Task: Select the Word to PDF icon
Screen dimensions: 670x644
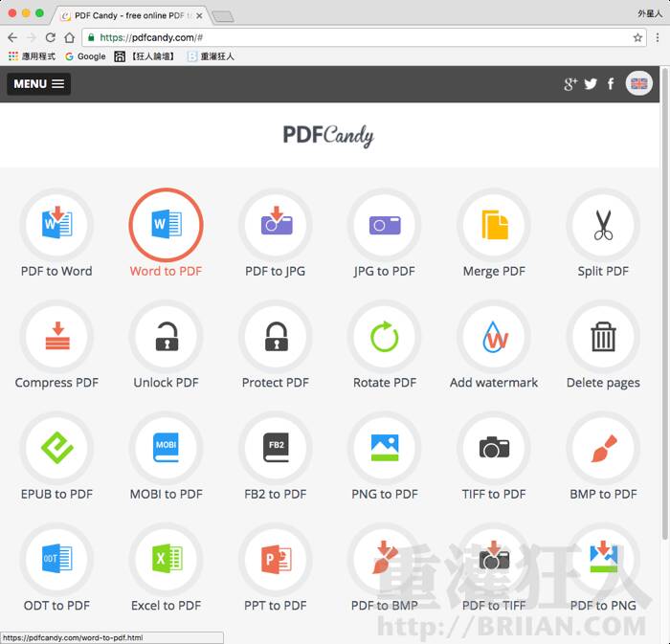Action: [167, 225]
